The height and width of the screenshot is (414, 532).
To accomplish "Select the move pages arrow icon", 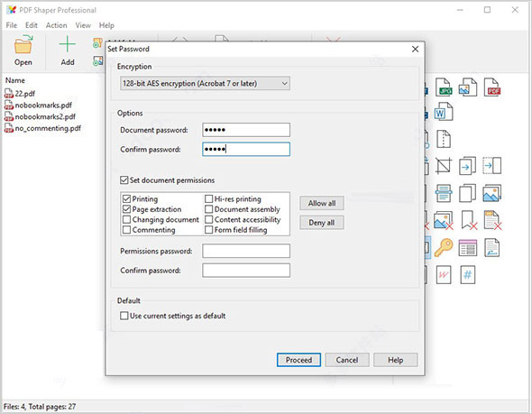I will (468, 166).
